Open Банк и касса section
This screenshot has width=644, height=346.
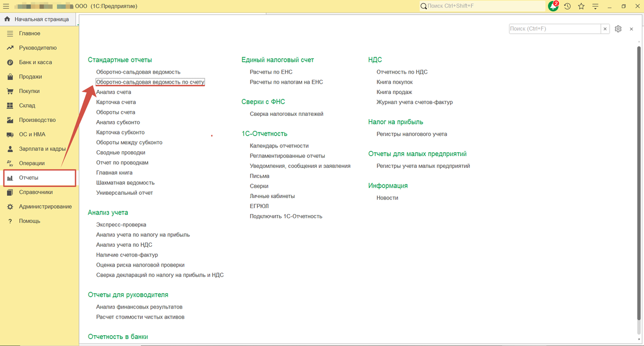[35, 62]
